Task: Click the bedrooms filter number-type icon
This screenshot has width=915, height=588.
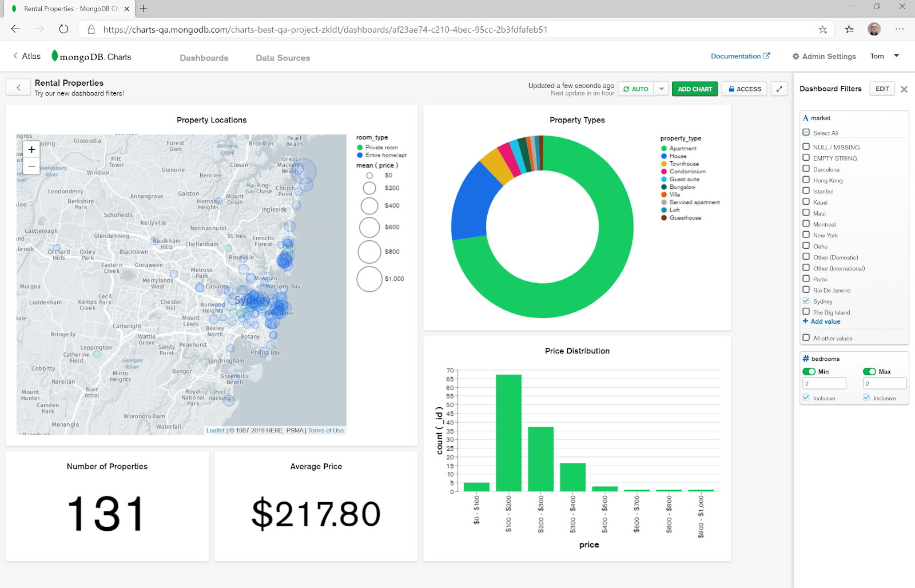Action: (806, 359)
